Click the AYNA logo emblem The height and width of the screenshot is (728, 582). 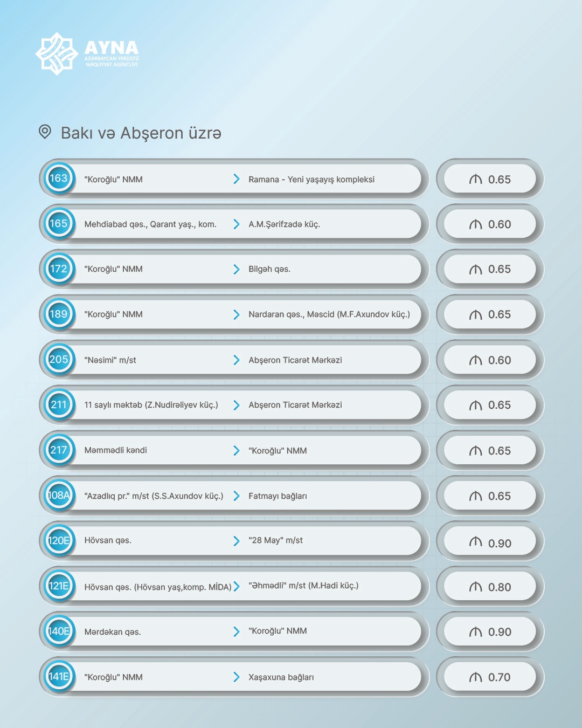[x=57, y=53]
